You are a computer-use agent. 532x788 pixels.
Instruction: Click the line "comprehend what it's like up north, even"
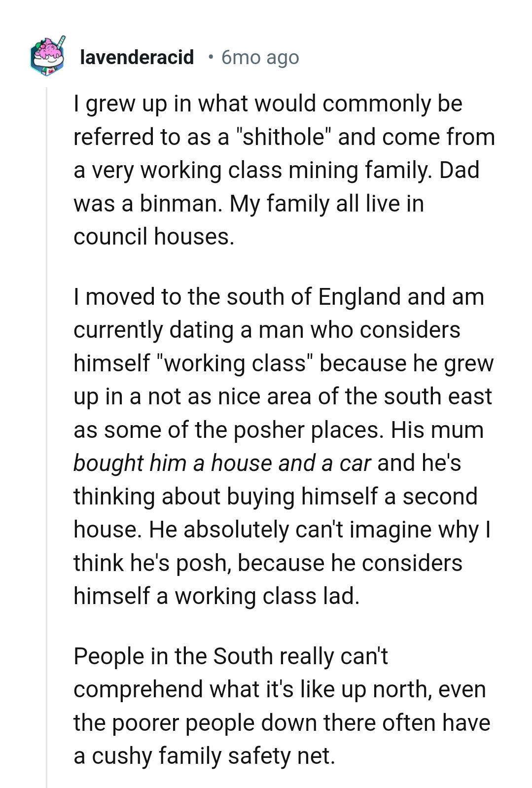(x=280, y=689)
